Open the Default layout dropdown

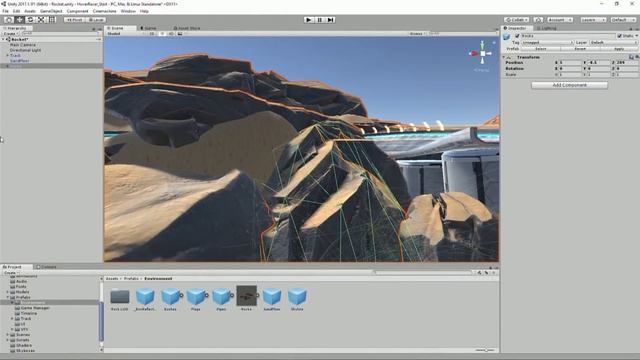click(x=623, y=20)
